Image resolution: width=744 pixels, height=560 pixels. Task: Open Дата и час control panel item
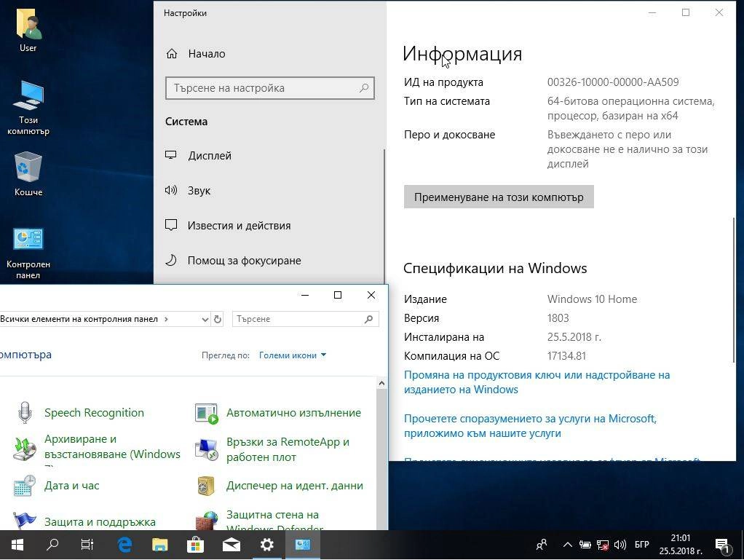[x=71, y=486]
